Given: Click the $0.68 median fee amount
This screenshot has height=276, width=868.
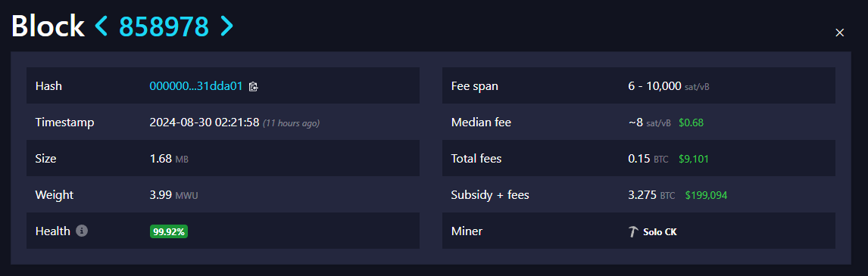Looking at the screenshot, I should coord(691,122).
